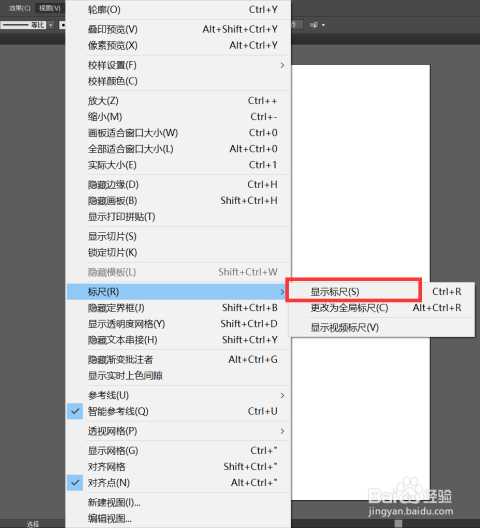Screen dimensions: 480x528
Task: Click 缩小(M) zoom out entry
Action: point(178,117)
